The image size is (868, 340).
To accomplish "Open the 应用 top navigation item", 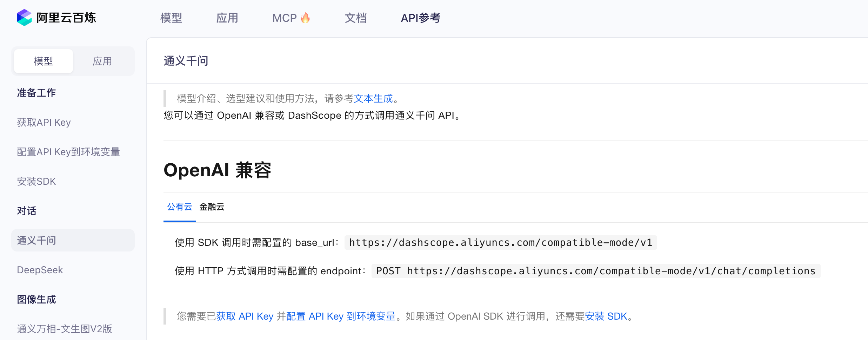I will coord(227,18).
